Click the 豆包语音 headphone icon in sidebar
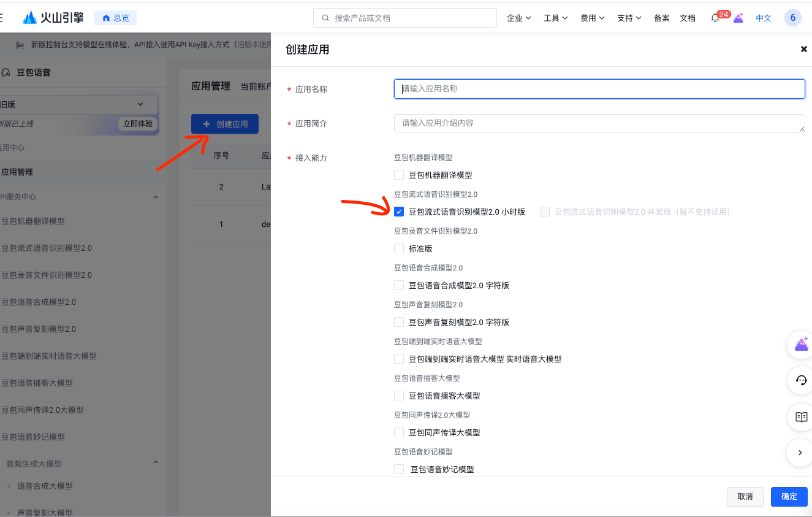 pyautogui.click(x=6, y=72)
